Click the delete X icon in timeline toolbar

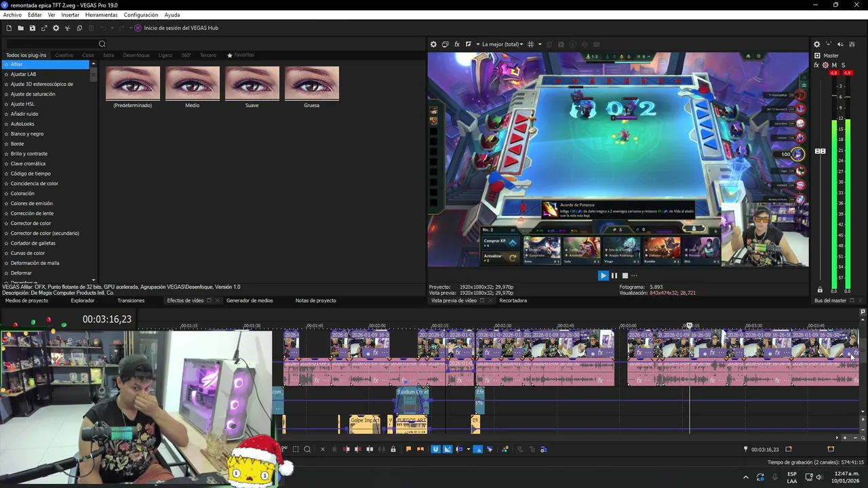(x=323, y=449)
